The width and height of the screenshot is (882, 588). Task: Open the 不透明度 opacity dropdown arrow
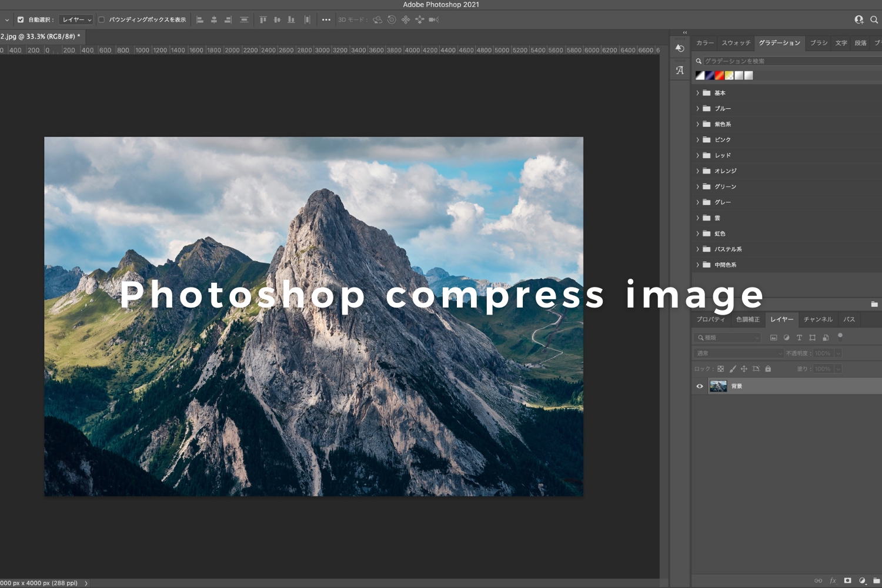point(838,353)
